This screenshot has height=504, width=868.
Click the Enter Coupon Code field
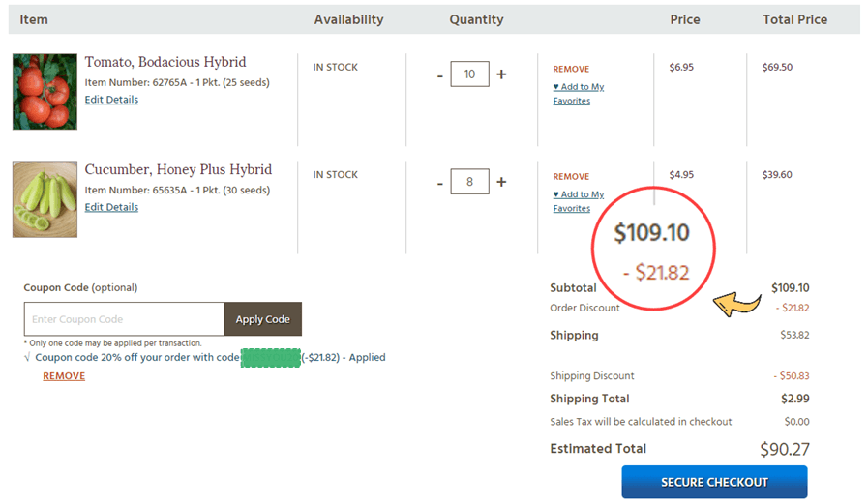click(x=124, y=319)
